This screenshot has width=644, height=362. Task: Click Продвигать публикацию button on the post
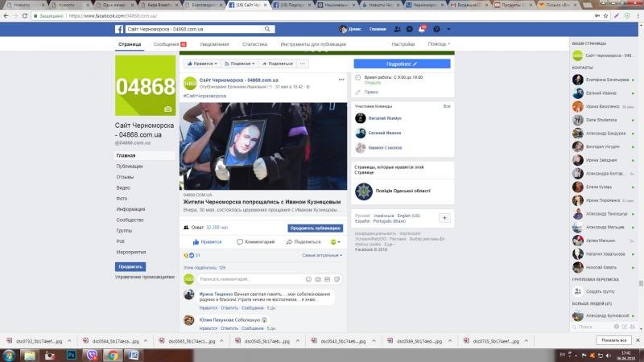(x=315, y=228)
